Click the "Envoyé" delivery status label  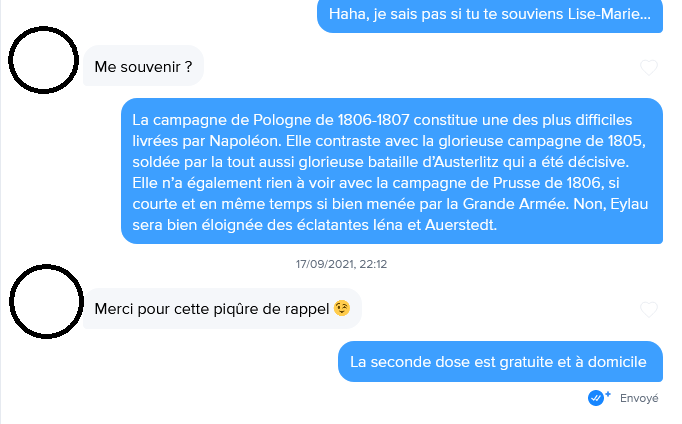639,398
